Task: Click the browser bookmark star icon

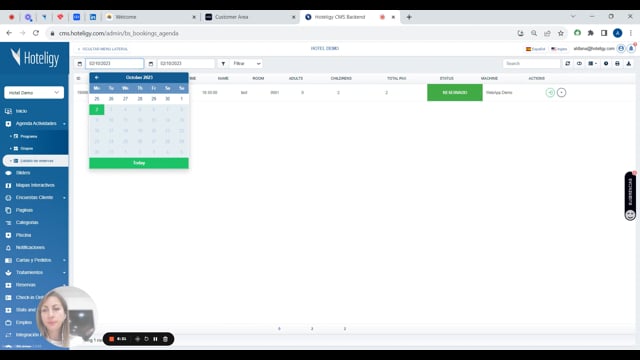Action: point(561,33)
